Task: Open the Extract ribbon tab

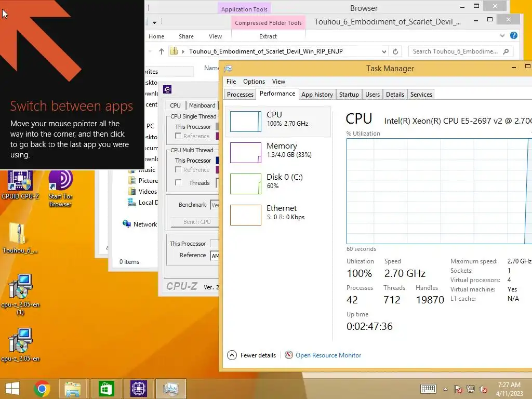Action: [268, 36]
